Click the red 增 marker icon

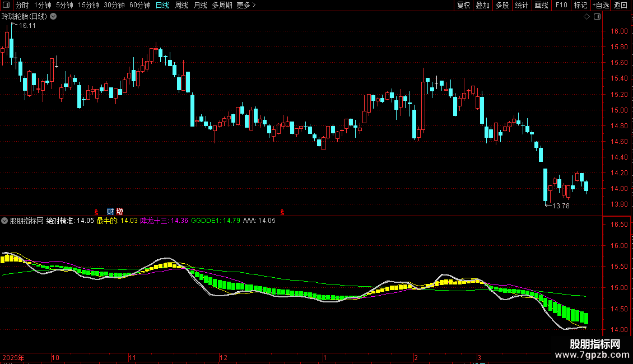click(119, 212)
